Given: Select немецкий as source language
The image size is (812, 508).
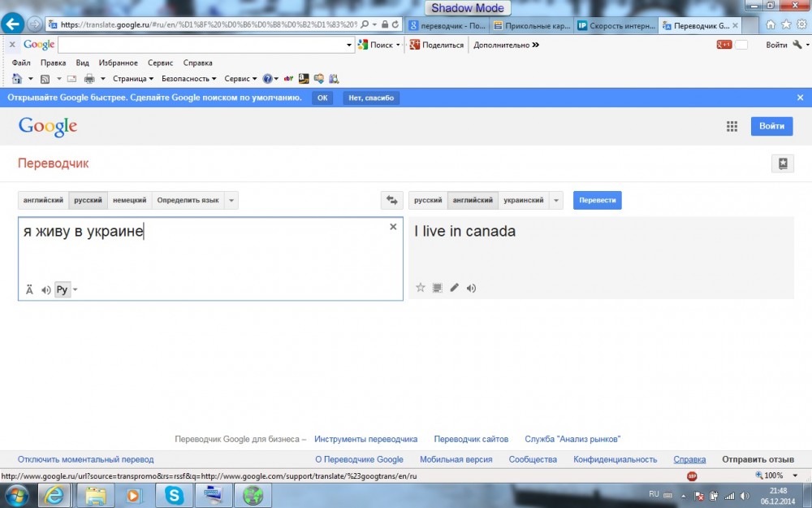Looking at the screenshot, I should tap(129, 200).
